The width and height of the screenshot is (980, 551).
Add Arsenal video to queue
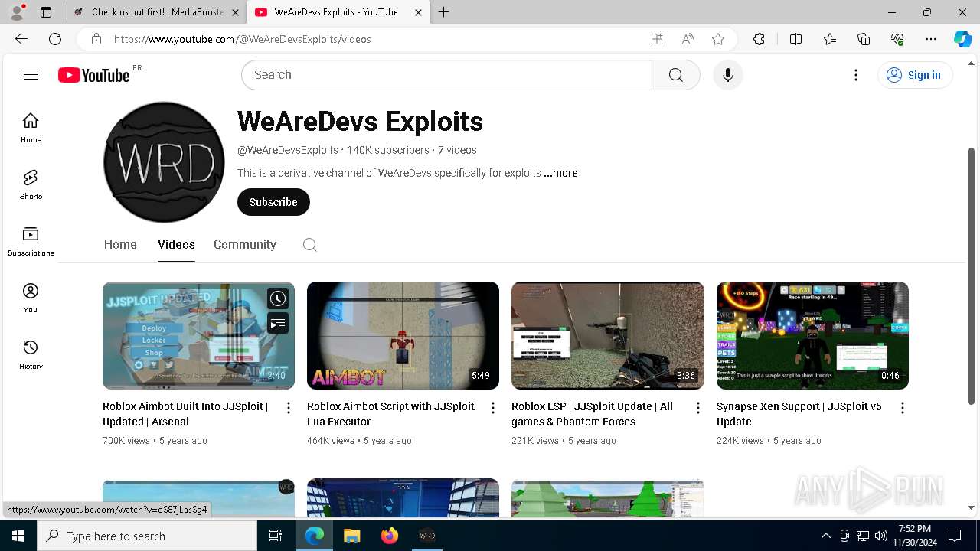point(278,324)
